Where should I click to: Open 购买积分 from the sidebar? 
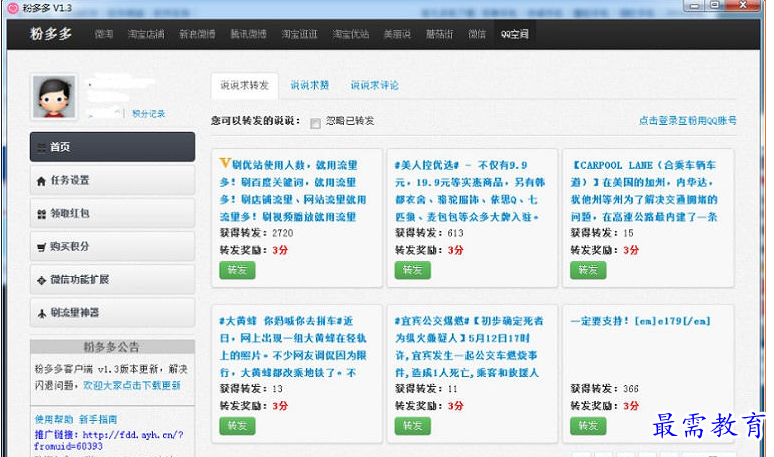point(113,246)
